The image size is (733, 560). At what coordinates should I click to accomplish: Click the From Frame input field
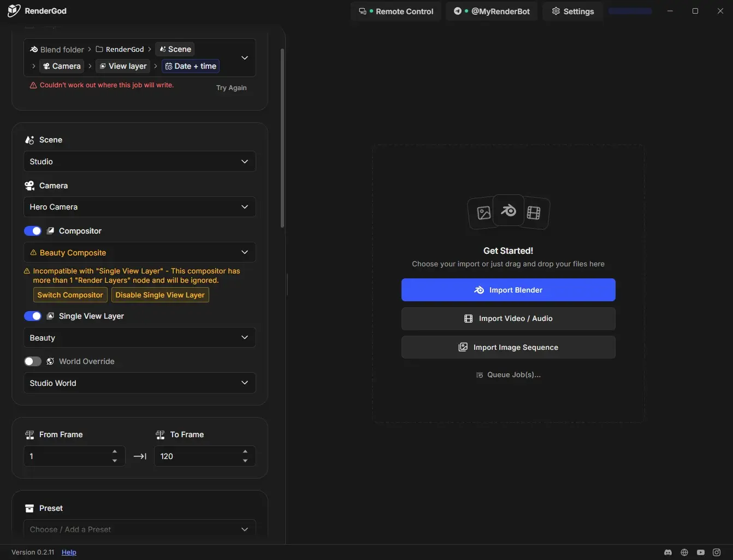pos(74,456)
